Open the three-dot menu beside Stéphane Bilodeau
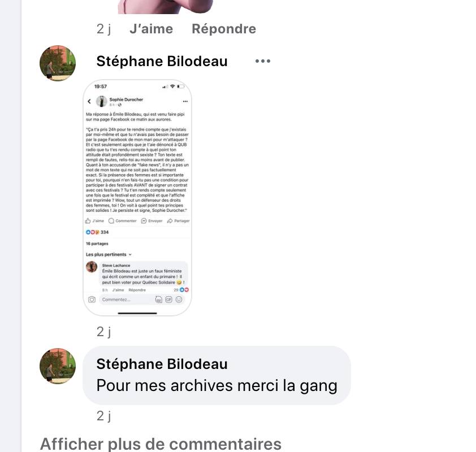Image resolution: width=476 pixels, height=452 pixels. coord(262,61)
